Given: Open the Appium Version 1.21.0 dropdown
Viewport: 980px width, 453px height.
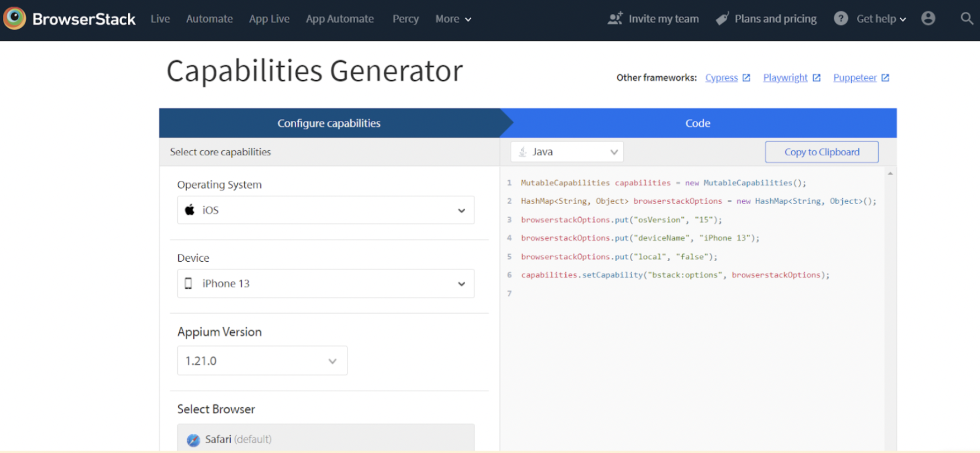Looking at the screenshot, I should (x=262, y=360).
